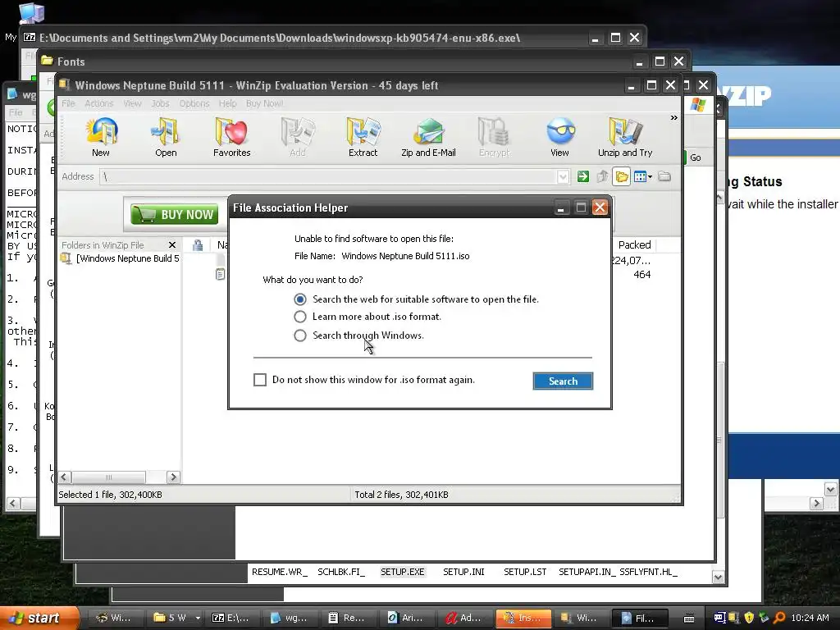The width and height of the screenshot is (840, 630).
Task: Select Learn more about .iso format
Action: [300, 317]
